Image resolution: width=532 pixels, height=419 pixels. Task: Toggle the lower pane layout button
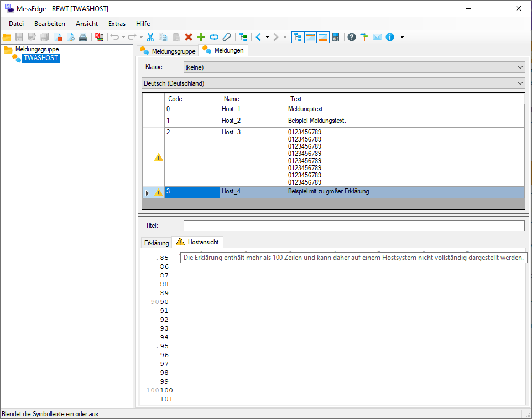pos(323,37)
